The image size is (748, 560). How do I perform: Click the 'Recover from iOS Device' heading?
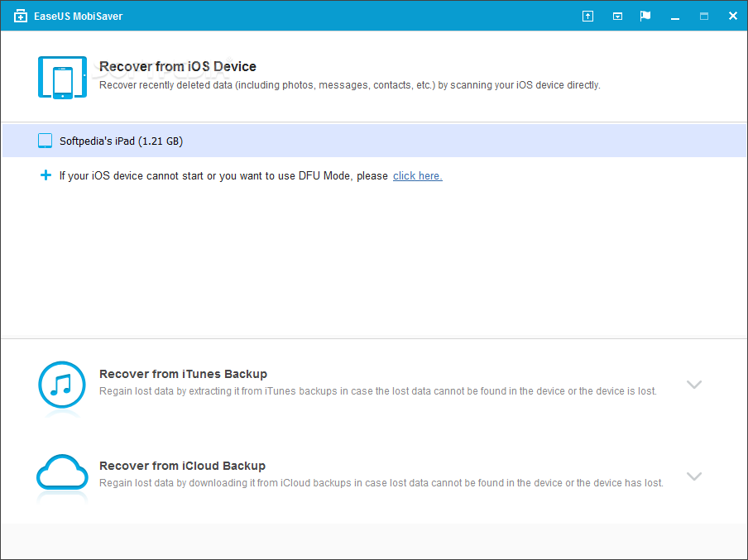[177, 66]
